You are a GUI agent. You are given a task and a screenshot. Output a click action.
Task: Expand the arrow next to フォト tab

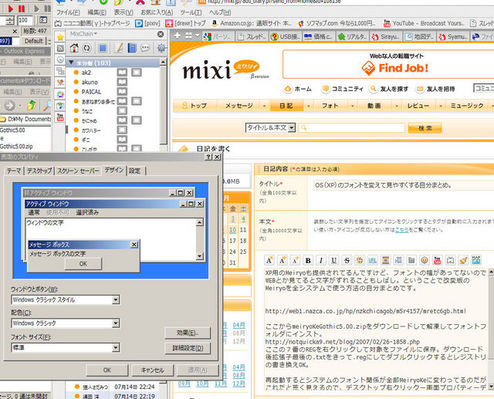352,106
